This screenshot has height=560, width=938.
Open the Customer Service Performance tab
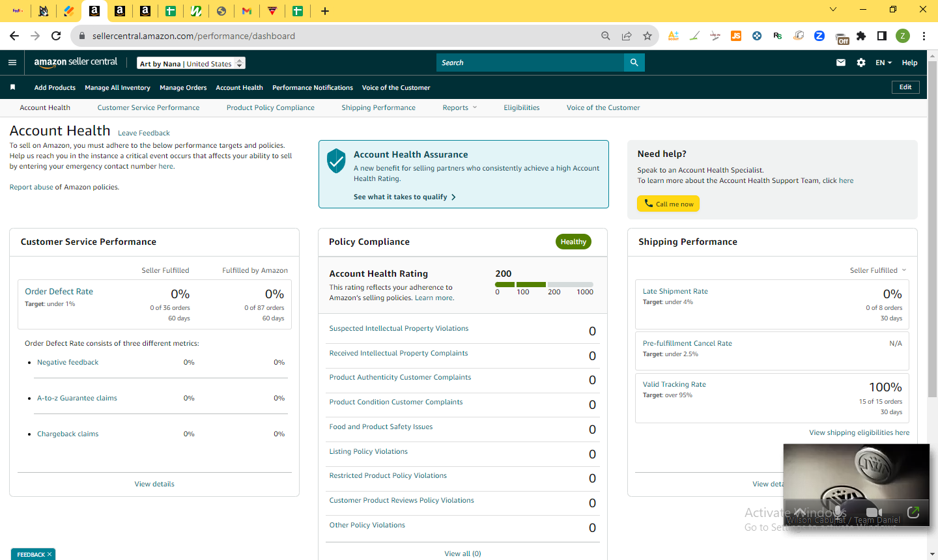click(x=149, y=107)
